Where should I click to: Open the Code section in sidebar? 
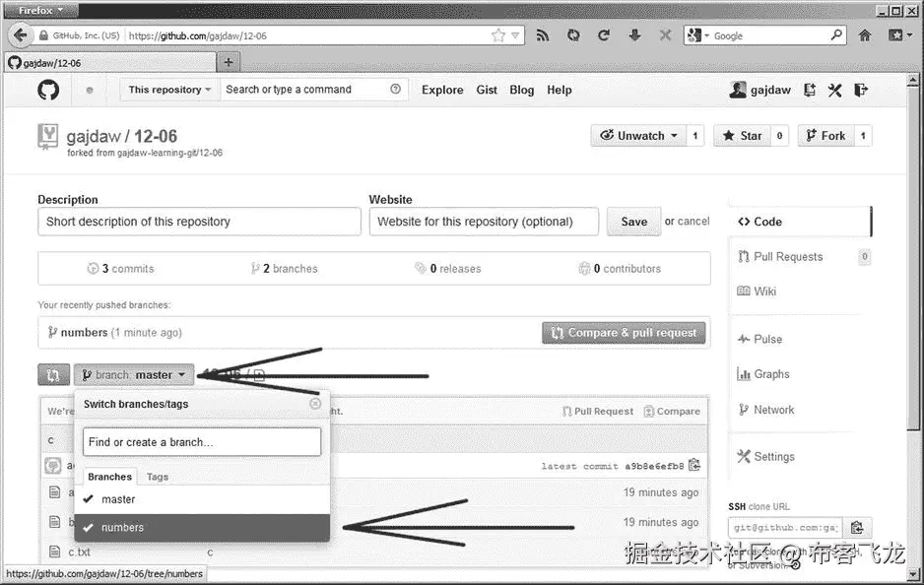click(x=800, y=222)
